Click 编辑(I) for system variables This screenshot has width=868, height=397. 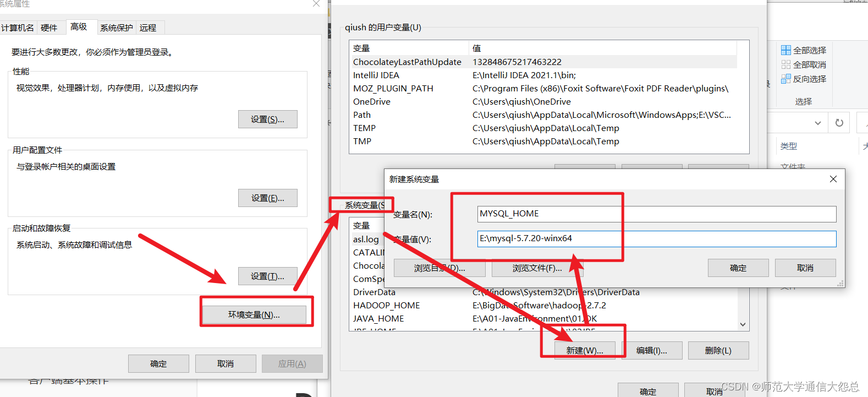[652, 351]
